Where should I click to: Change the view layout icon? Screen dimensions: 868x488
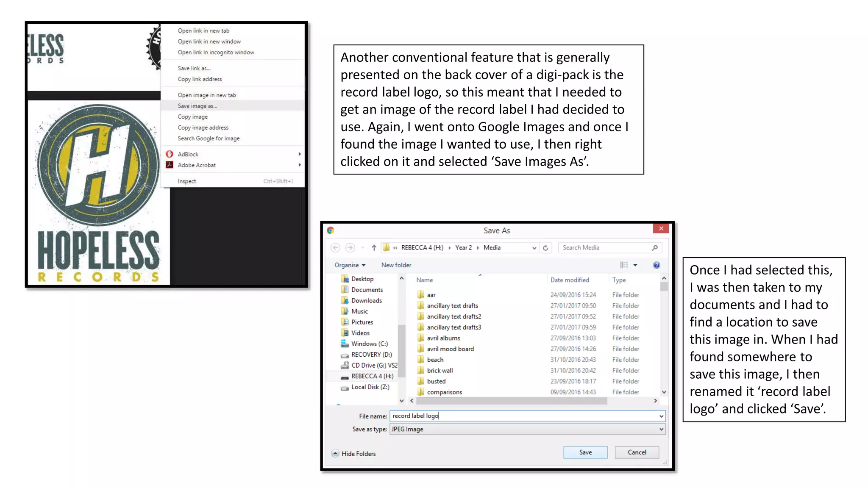[624, 265]
